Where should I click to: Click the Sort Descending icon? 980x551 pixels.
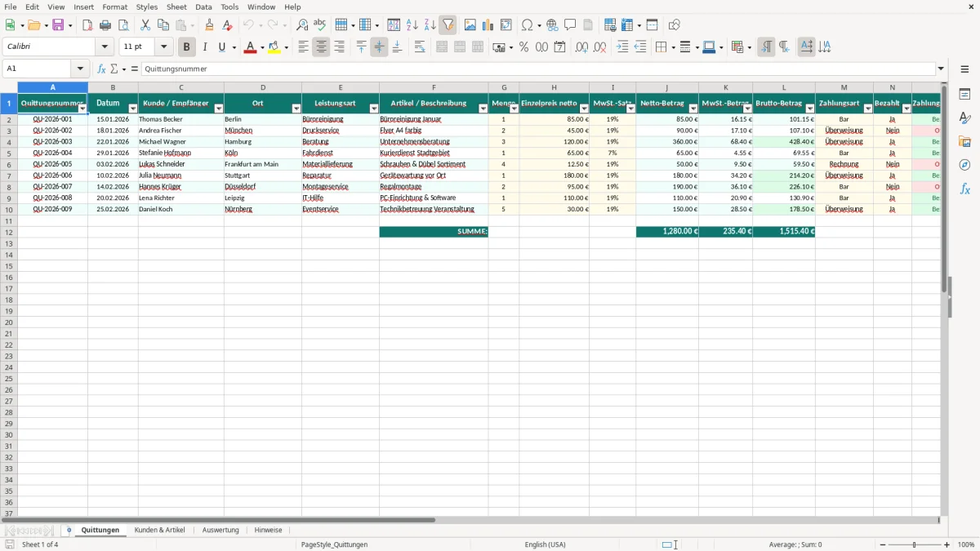click(x=430, y=25)
